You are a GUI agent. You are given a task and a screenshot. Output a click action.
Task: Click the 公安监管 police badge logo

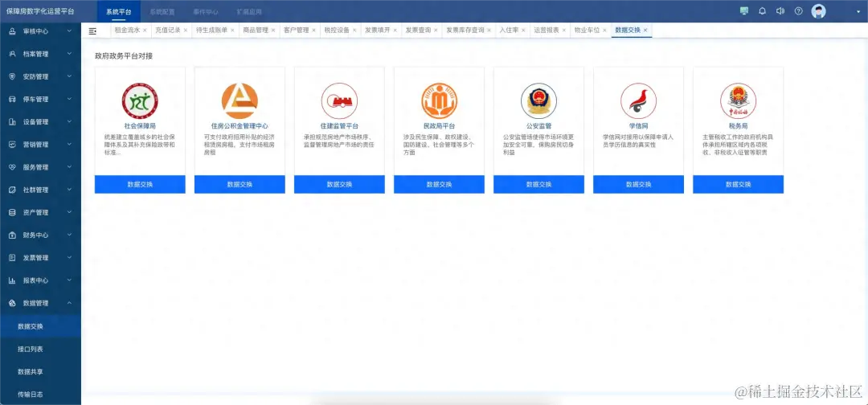click(x=538, y=100)
